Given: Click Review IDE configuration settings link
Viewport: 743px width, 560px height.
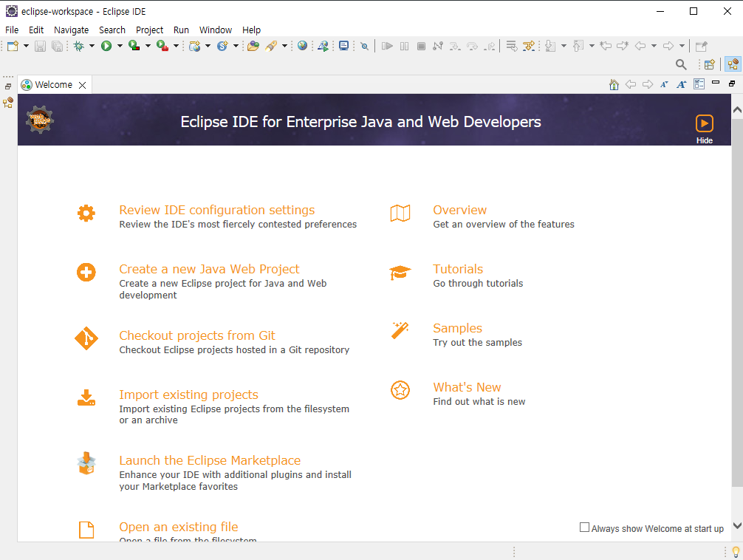Looking at the screenshot, I should coord(217,210).
